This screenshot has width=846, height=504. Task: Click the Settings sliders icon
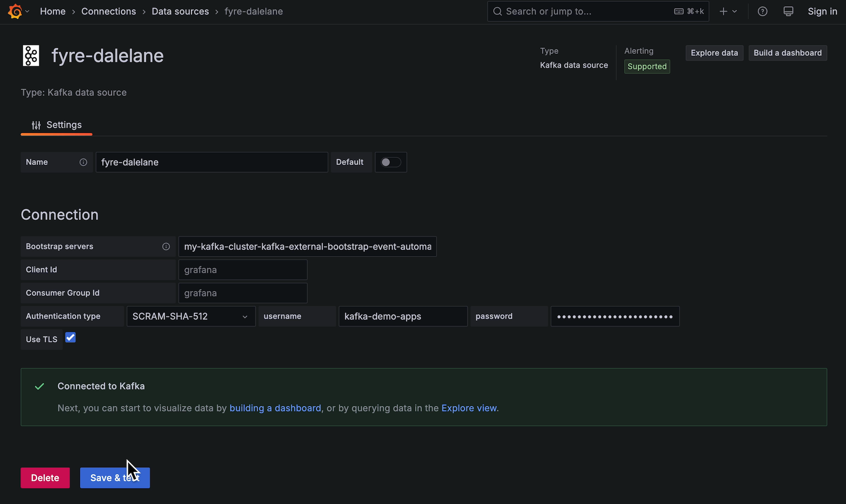click(x=36, y=125)
